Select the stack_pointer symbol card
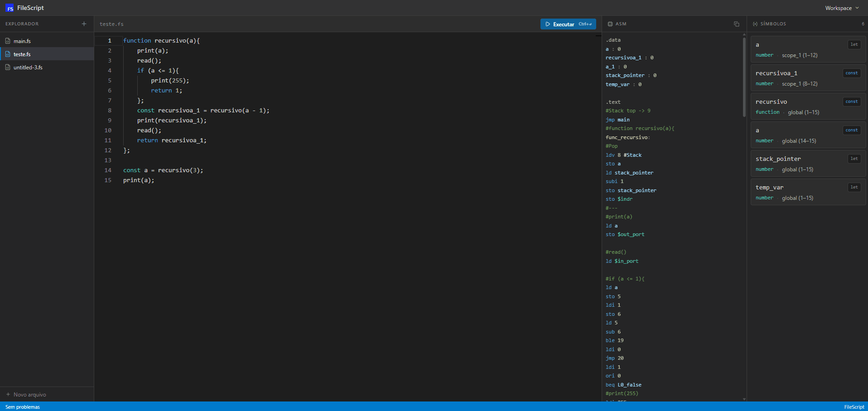The image size is (868, 411). (x=808, y=164)
